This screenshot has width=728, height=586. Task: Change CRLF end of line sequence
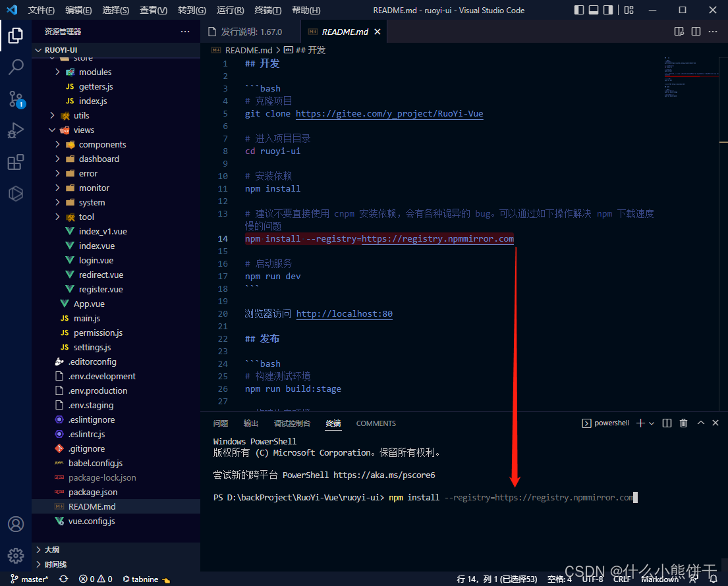[x=622, y=579]
